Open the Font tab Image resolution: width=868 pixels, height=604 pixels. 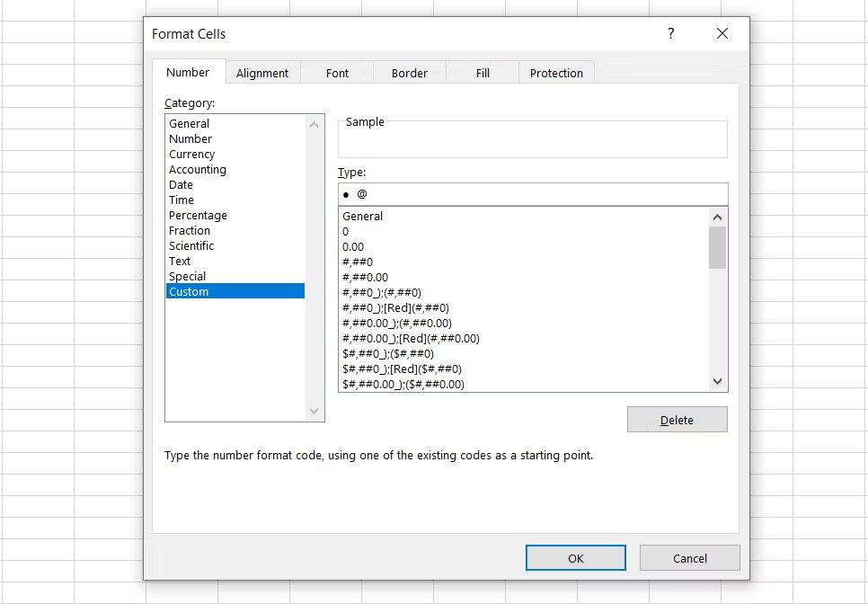337,73
